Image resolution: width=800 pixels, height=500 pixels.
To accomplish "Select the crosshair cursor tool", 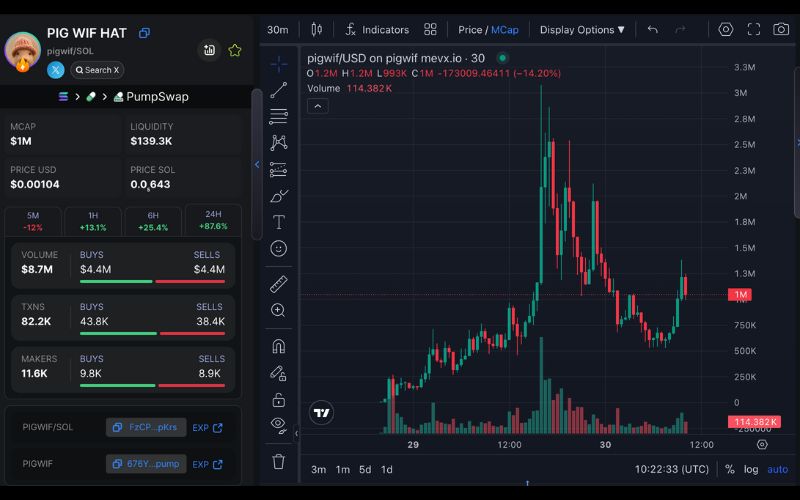I will point(279,64).
